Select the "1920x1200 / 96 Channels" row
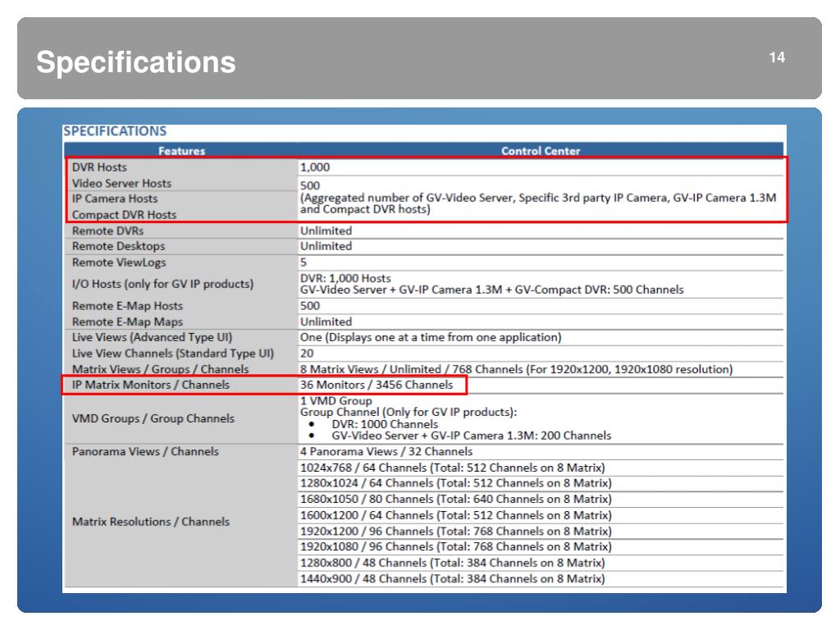840x630 pixels. (456, 532)
